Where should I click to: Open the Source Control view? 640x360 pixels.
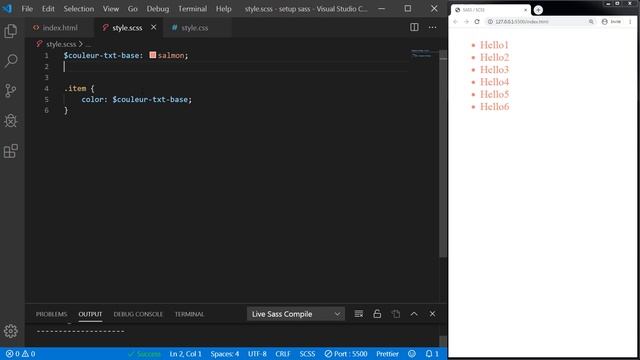[11, 91]
